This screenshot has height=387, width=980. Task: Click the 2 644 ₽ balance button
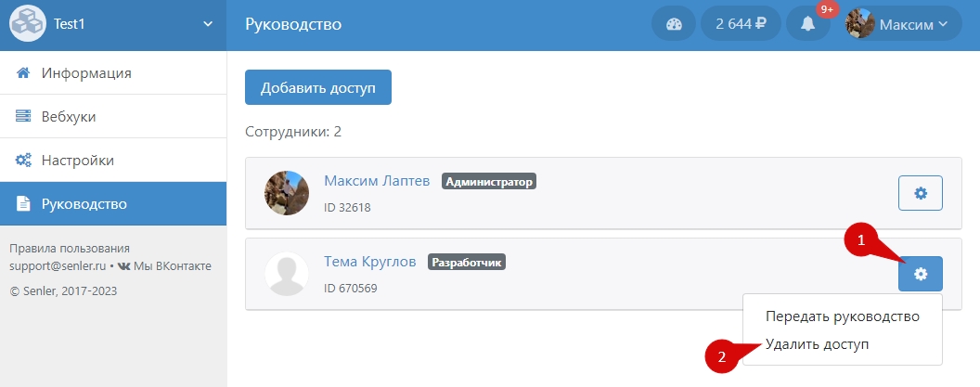point(740,24)
